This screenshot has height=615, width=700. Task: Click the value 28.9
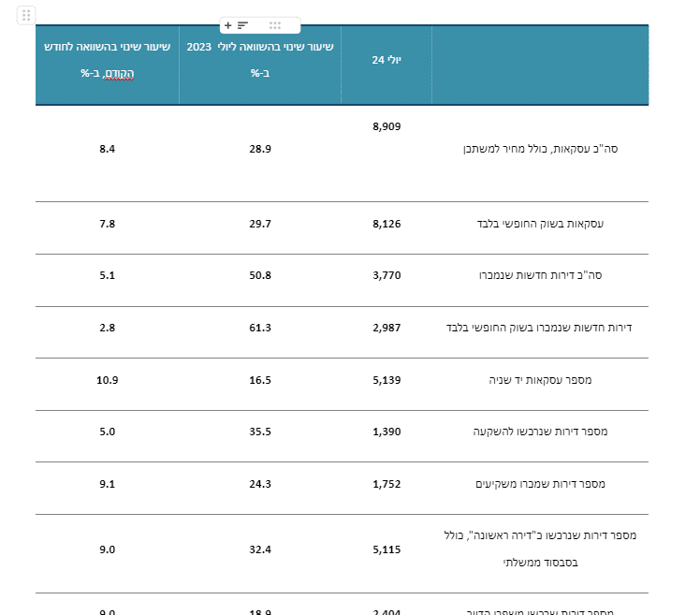pos(260,149)
